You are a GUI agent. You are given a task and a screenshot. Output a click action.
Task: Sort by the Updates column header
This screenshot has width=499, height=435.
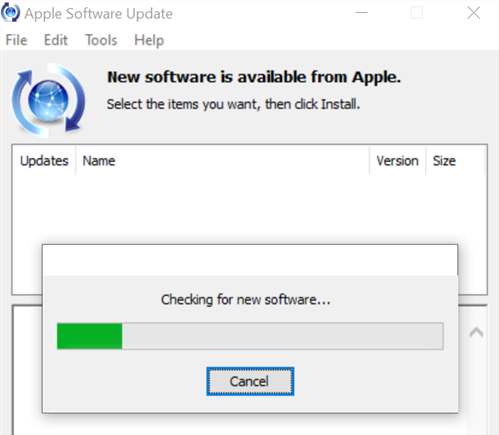[x=44, y=161]
